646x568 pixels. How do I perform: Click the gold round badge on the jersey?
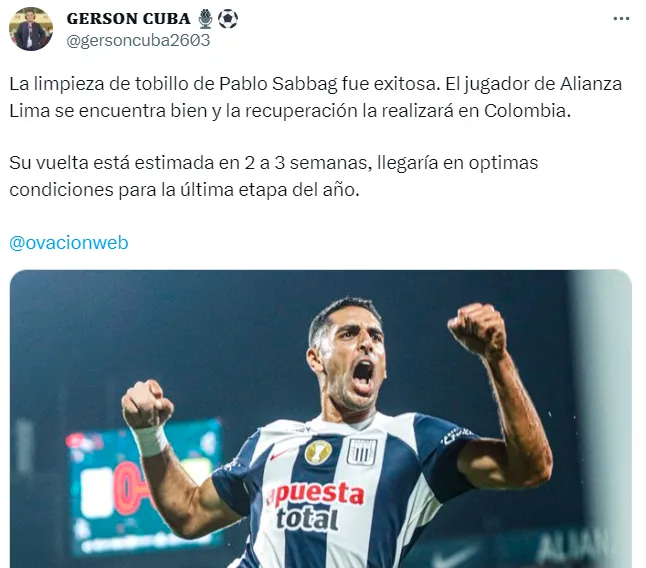(318, 451)
